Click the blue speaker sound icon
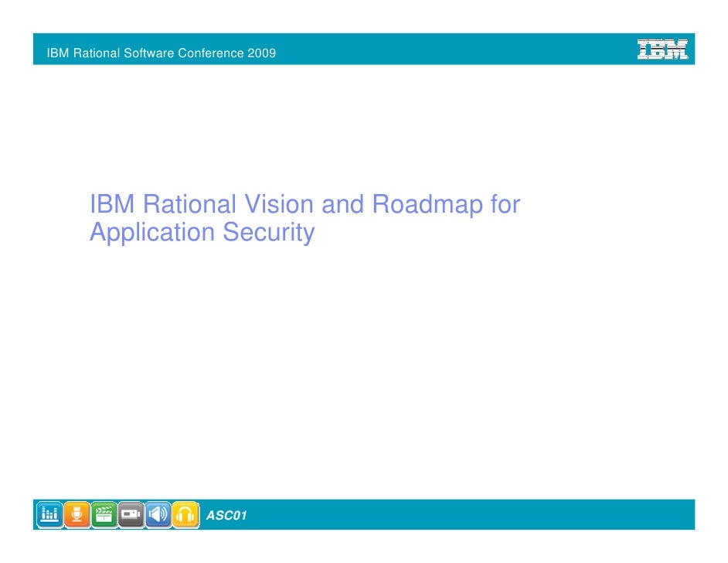Screen dimensions: 728x563 (x=158, y=514)
